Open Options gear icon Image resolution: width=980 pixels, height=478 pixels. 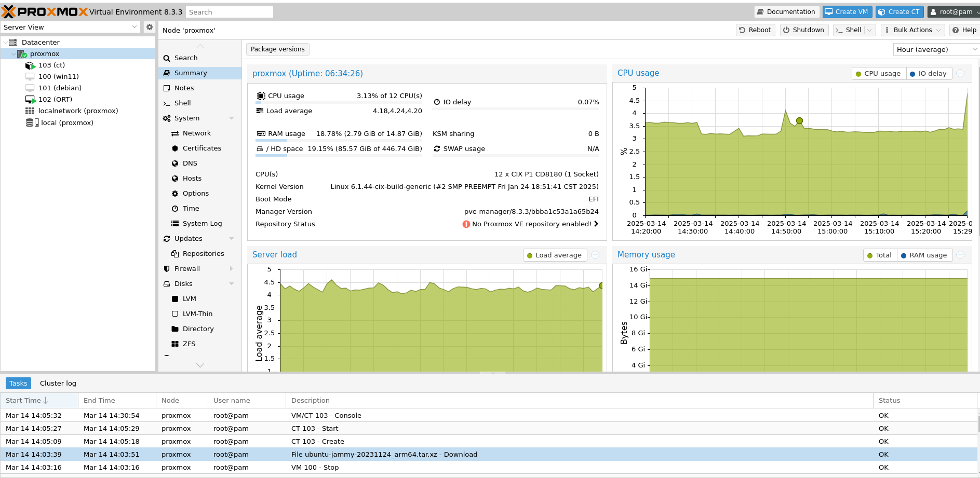[175, 194]
